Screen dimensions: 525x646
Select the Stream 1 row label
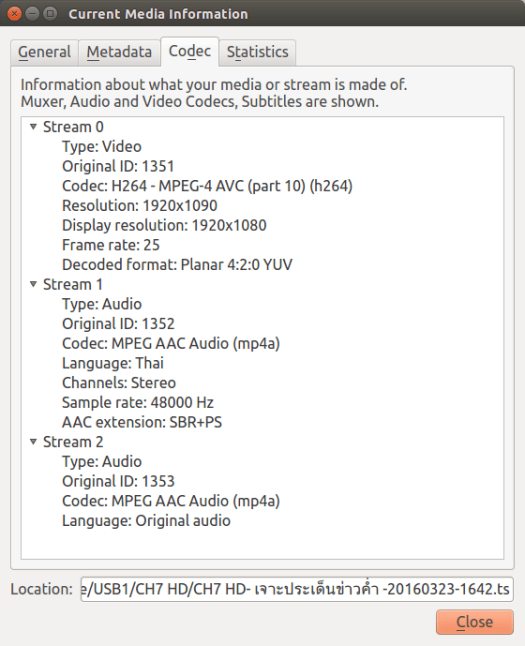73,284
